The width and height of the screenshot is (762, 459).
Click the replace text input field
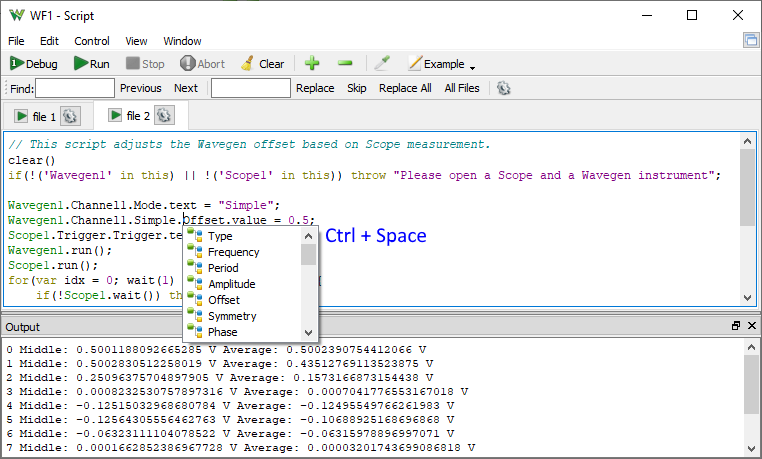[x=250, y=88]
